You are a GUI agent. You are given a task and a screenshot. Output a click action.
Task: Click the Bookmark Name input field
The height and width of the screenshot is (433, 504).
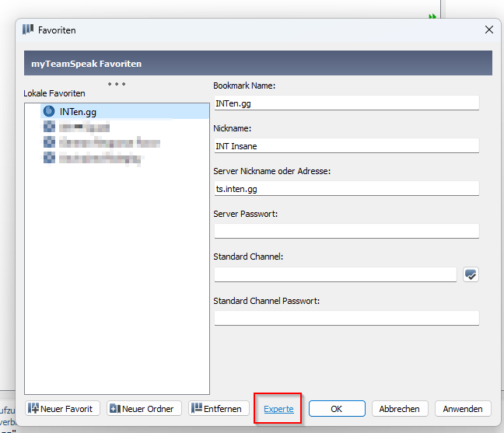(346, 103)
